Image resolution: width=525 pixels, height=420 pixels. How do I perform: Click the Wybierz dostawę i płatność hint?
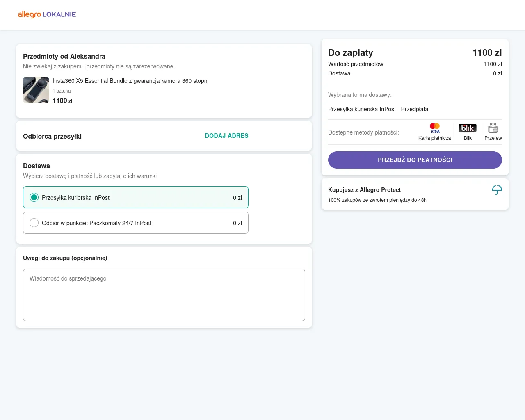(x=90, y=176)
